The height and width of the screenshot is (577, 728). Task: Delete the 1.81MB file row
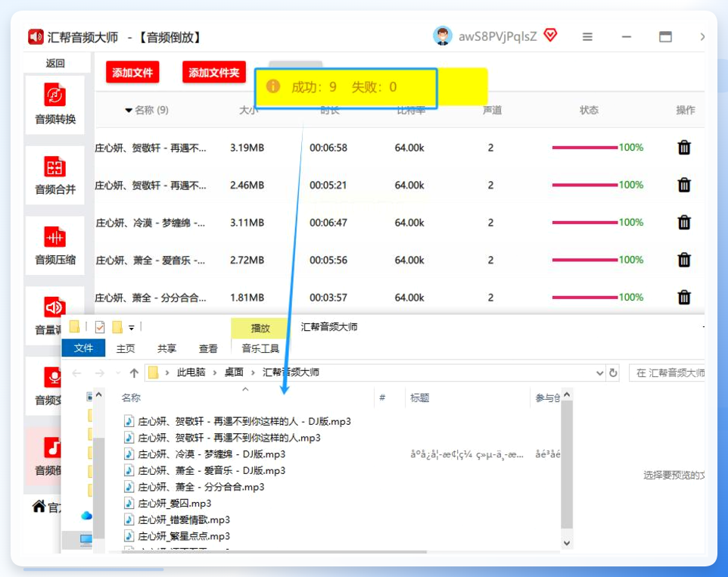pyautogui.click(x=684, y=298)
